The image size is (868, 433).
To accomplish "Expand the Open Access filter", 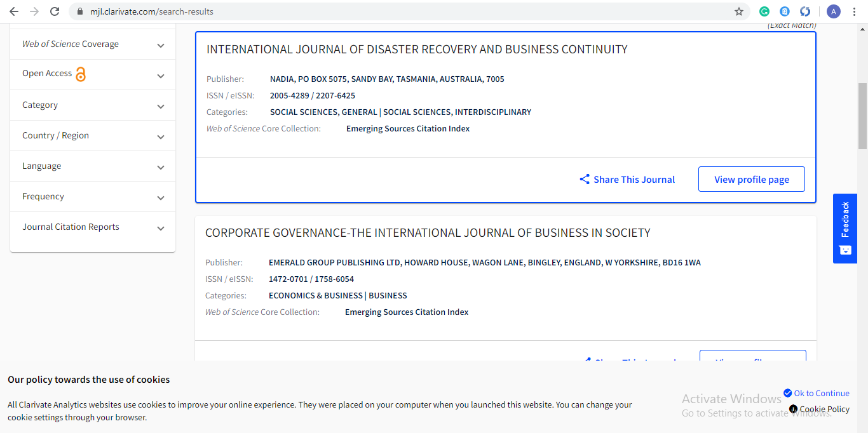I will click(x=93, y=74).
